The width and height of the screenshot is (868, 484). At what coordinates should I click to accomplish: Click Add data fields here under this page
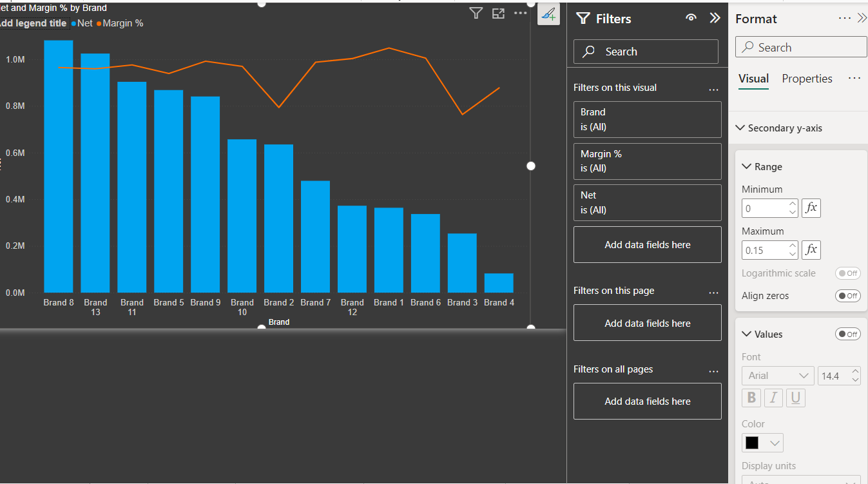click(647, 323)
